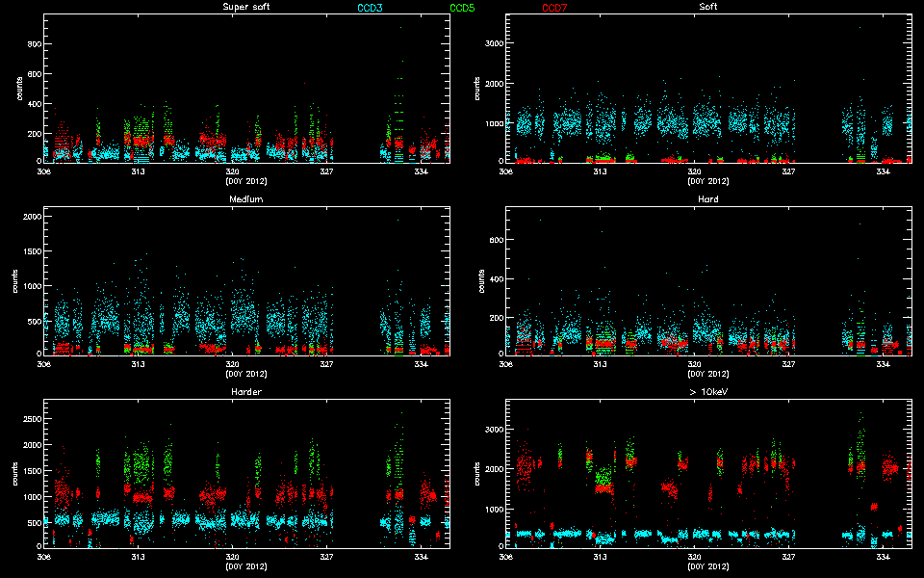Click the 2500 y-axis tick in Harder plot
This screenshot has height=578, width=924.
pyautogui.click(x=30, y=420)
